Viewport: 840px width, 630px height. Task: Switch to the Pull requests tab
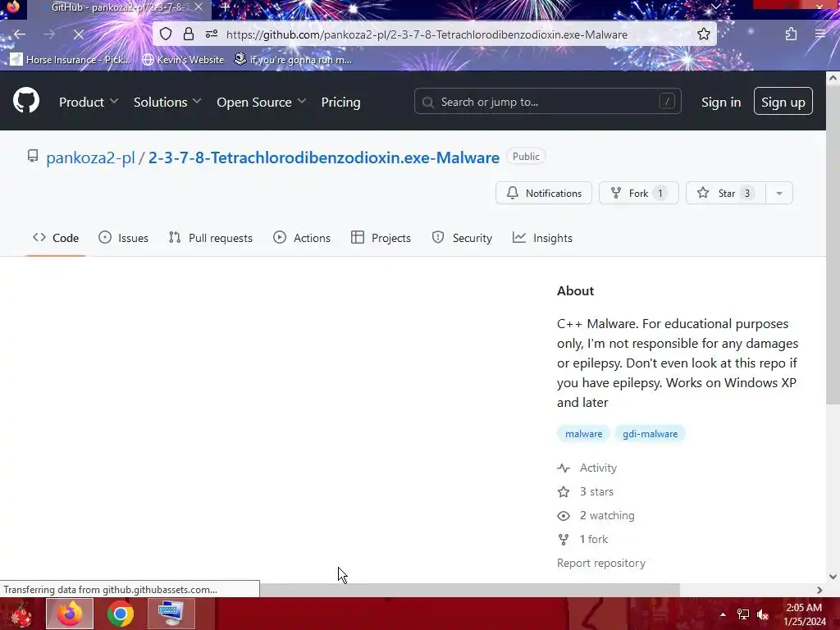tap(210, 238)
